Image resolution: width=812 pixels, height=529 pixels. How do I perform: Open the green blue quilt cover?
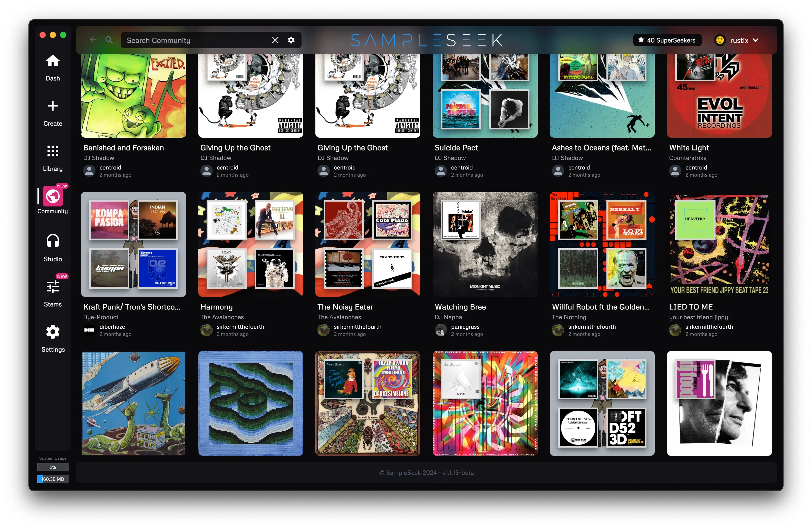250,403
